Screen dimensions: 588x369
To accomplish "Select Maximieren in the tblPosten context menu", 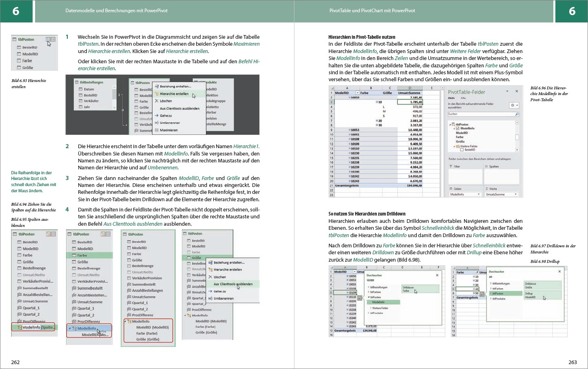I will (168, 130).
